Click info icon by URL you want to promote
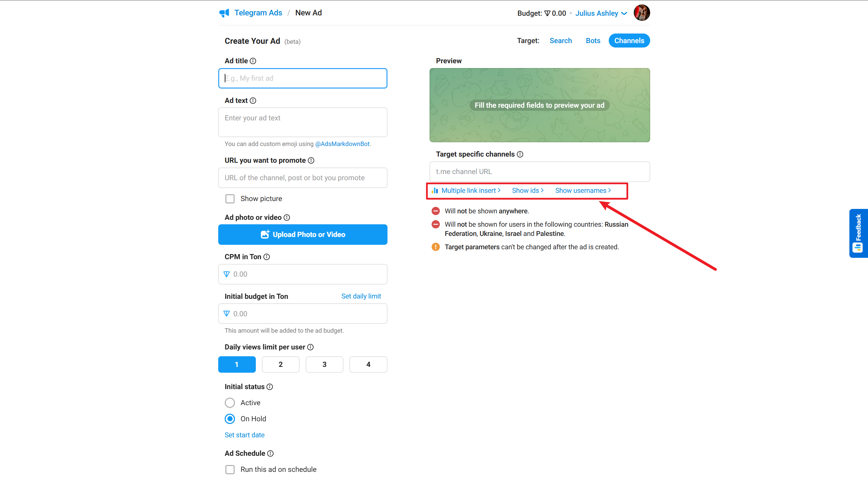 311,160
